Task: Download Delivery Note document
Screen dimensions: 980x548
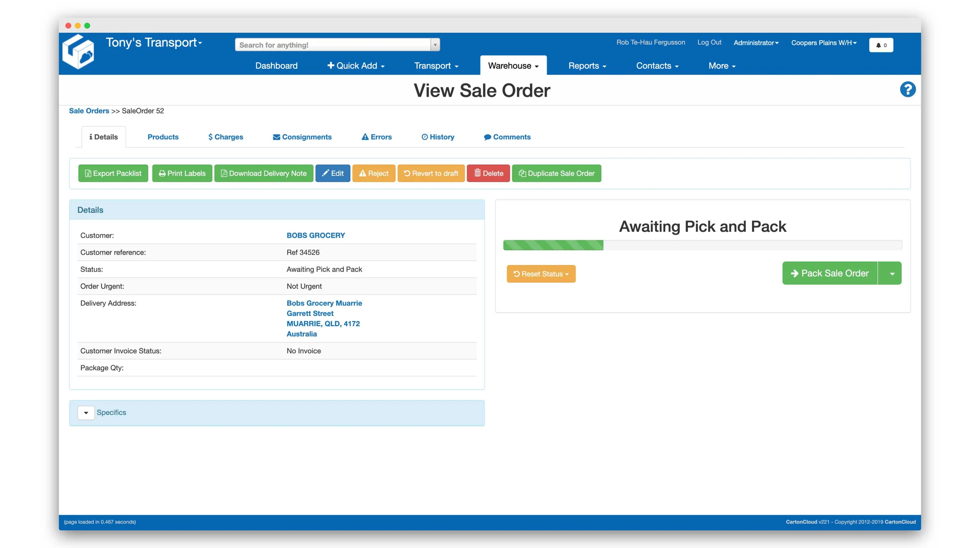Action: 263,173
